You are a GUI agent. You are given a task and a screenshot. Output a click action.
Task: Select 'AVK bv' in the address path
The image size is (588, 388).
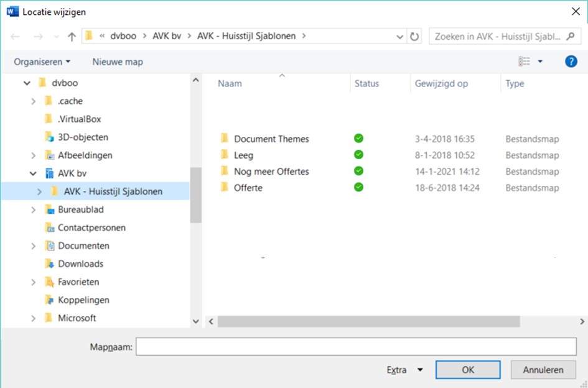[167, 36]
